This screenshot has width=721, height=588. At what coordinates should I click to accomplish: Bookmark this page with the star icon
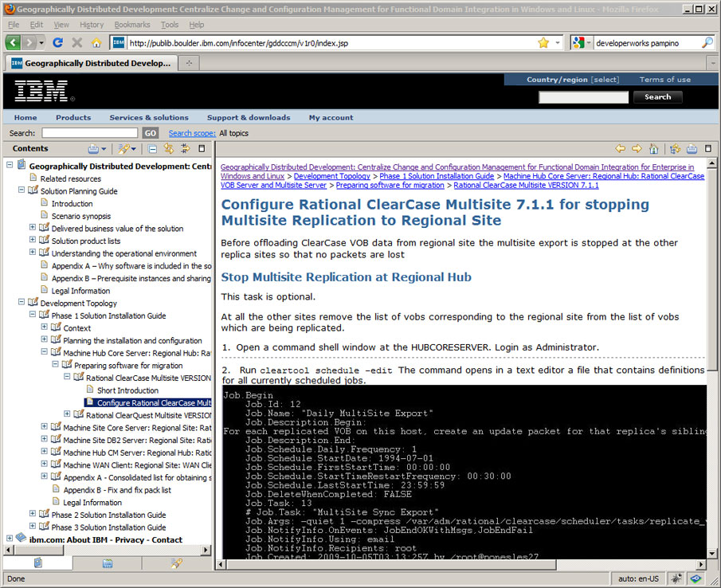(543, 43)
